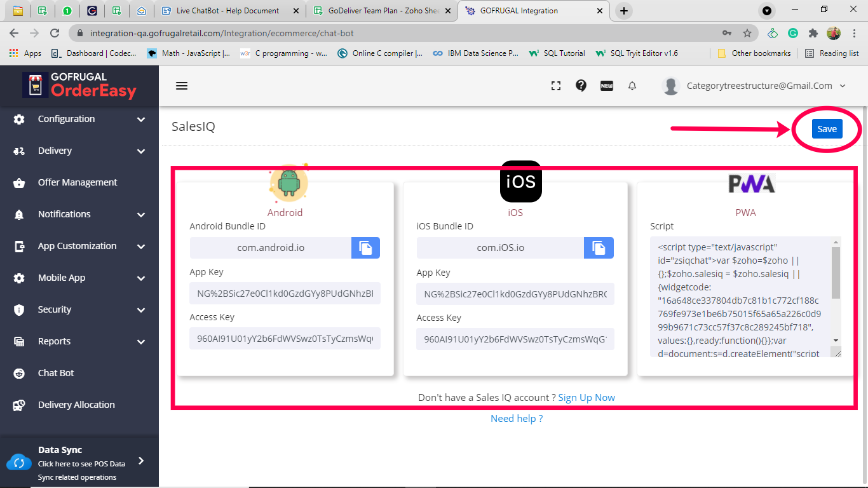Image resolution: width=868 pixels, height=488 pixels.
Task: Enter fullscreen mode using the header icon
Action: (x=556, y=86)
